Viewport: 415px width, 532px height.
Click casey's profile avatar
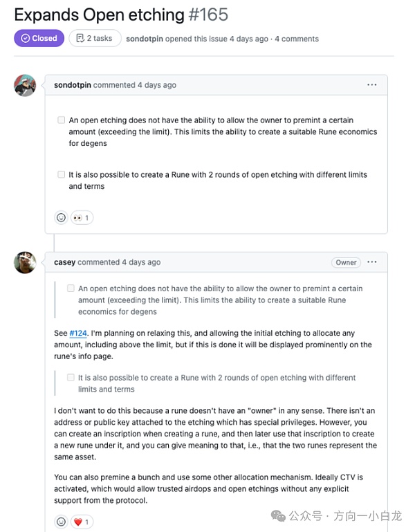click(25, 262)
